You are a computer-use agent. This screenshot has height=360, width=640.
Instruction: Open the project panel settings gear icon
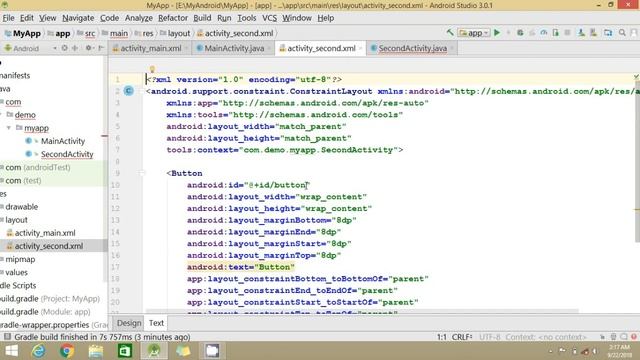[x=89, y=48]
